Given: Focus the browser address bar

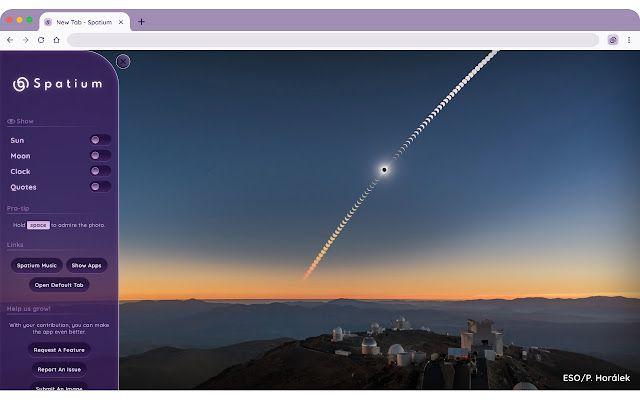Looking at the screenshot, I should 333,40.
